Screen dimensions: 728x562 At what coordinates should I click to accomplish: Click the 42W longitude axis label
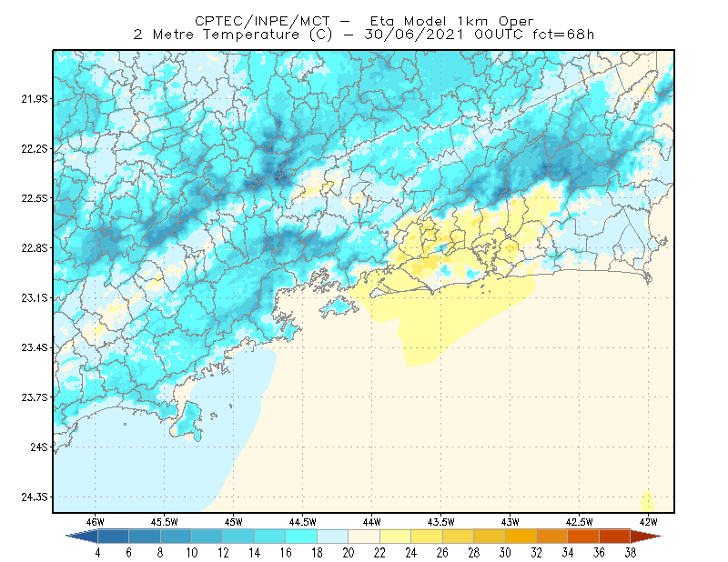pyautogui.click(x=648, y=522)
